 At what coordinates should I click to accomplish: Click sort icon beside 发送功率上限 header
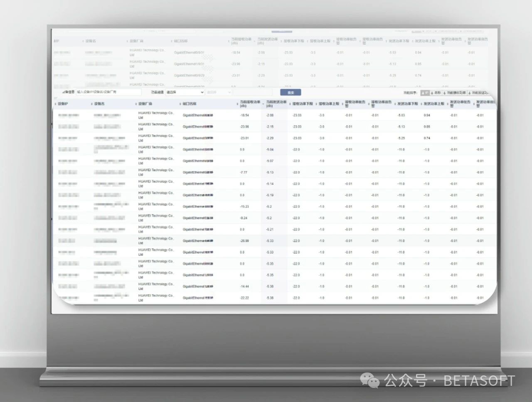(x=421, y=104)
